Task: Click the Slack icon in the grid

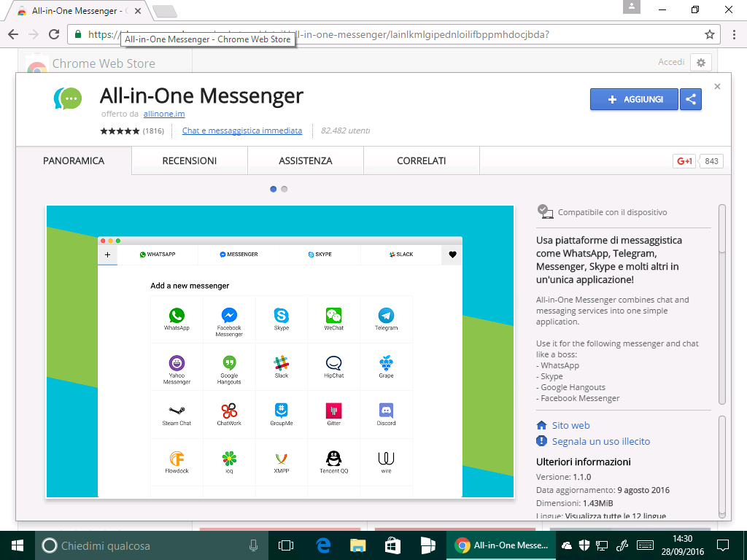Action: 282,363
